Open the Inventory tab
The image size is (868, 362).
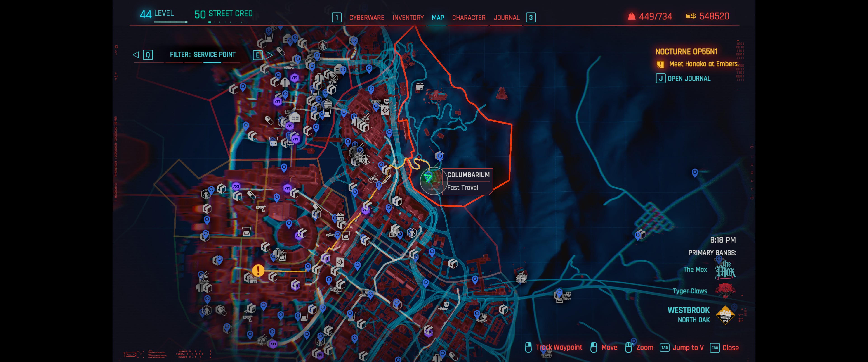(408, 18)
